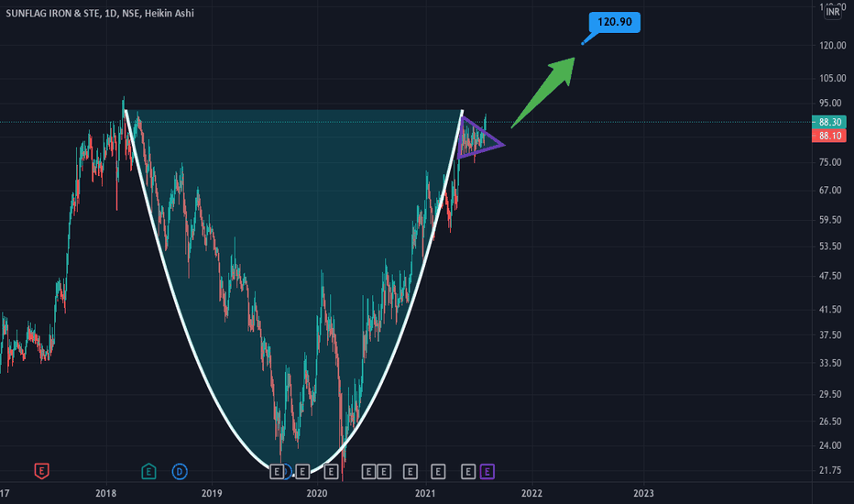Click the 95.00 price axis label
Screen dimensions: 854x504
click(x=830, y=103)
